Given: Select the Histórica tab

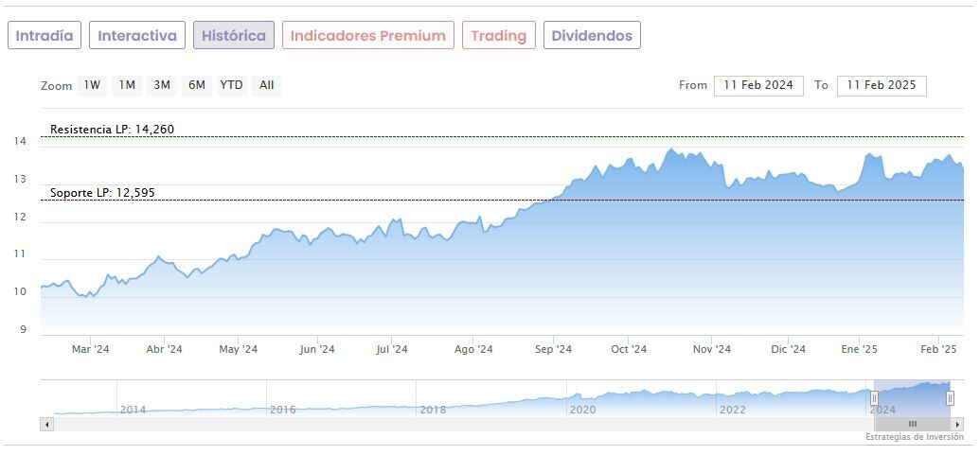Looking at the screenshot, I should tap(234, 36).
